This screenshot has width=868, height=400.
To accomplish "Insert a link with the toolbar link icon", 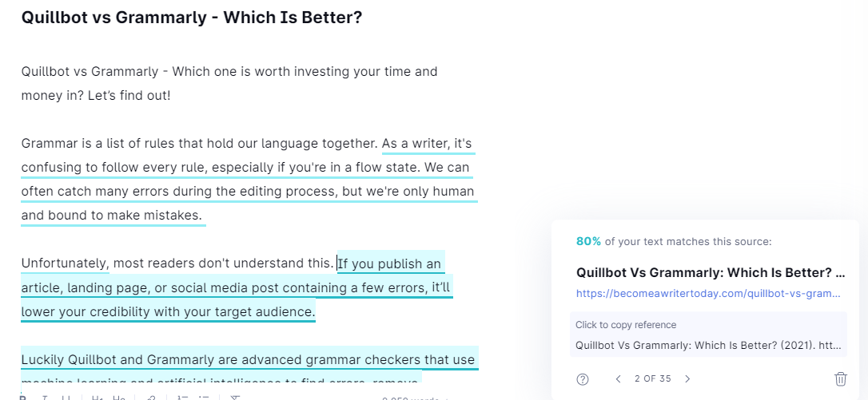I will pos(151,398).
